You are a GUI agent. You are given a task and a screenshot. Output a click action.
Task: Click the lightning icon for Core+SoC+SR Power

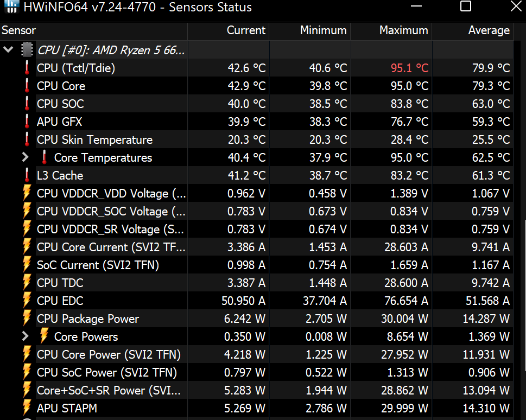[27, 390]
